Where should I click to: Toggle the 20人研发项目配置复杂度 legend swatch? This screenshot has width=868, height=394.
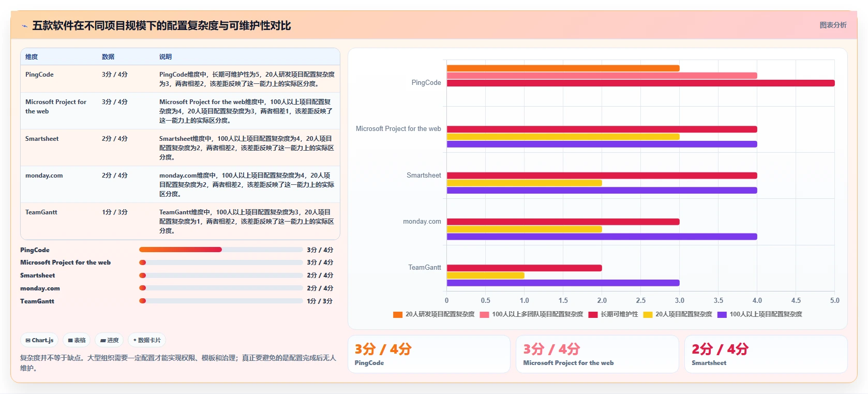point(398,314)
